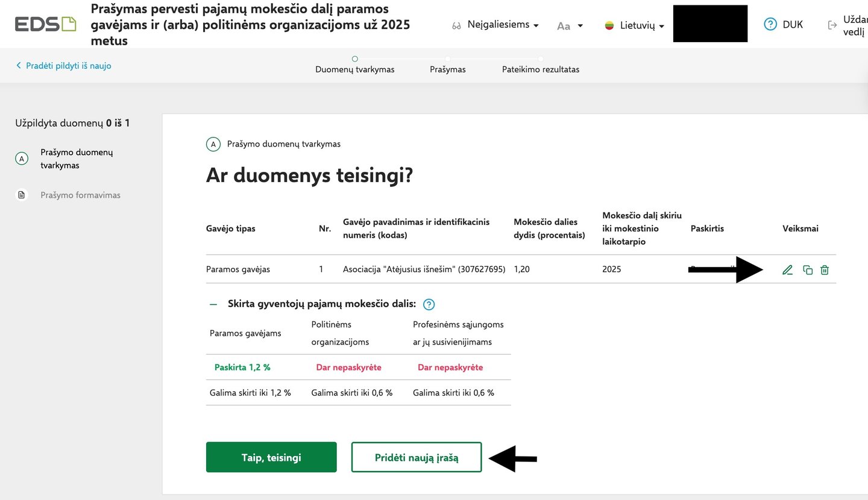Click the pencil edit icon in Veiksmai column
This screenshot has height=500, width=868.
point(787,270)
